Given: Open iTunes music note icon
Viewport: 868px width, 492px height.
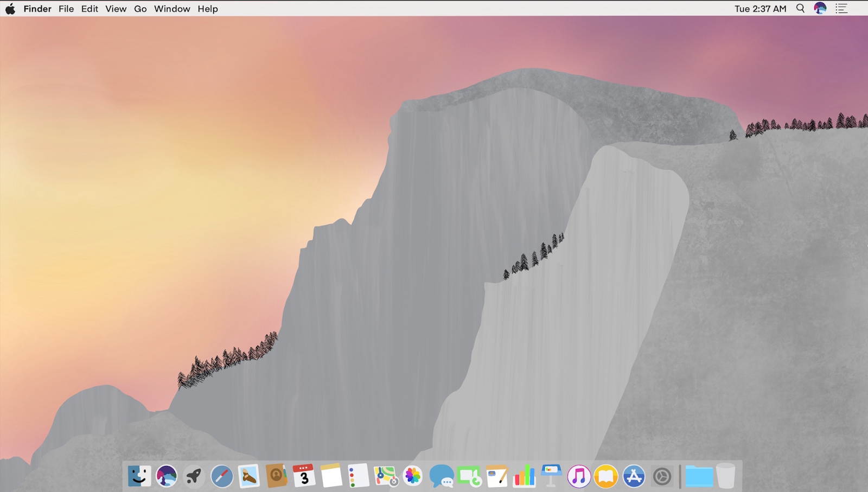Looking at the screenshot, I should coord(579,476).
